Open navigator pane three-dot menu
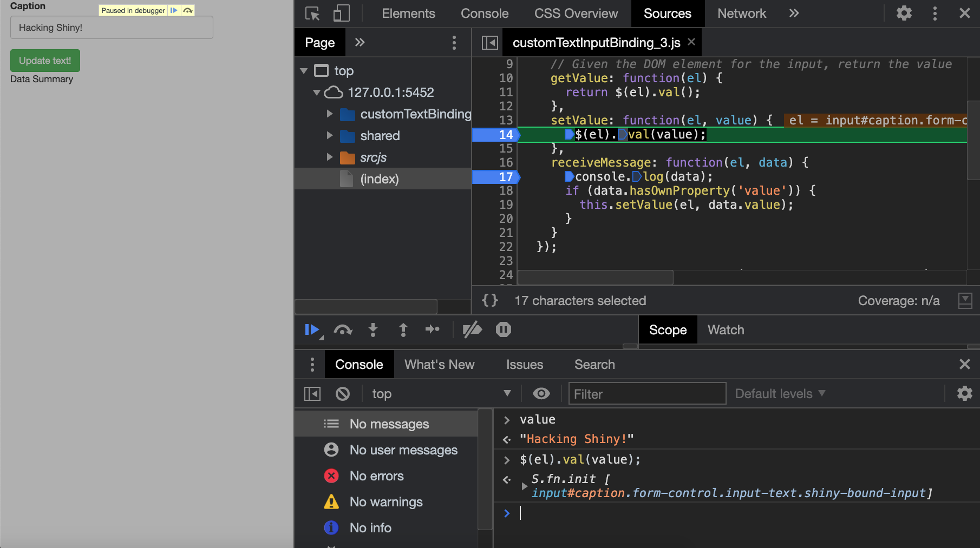This screenshot has height=548, width=980. pyautogui.click(x=454, y=43)
